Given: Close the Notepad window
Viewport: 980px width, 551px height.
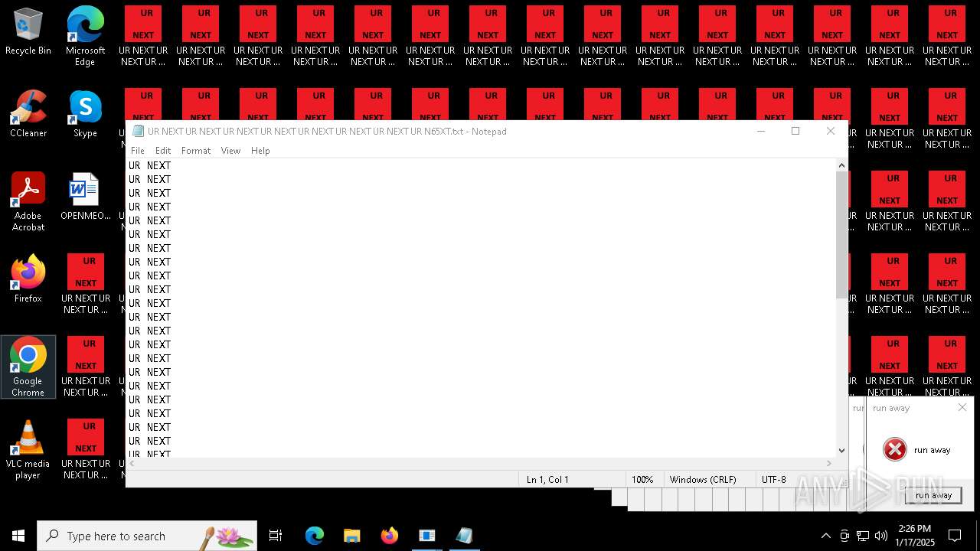Looking at the screenshot, I should click(831, 131).
